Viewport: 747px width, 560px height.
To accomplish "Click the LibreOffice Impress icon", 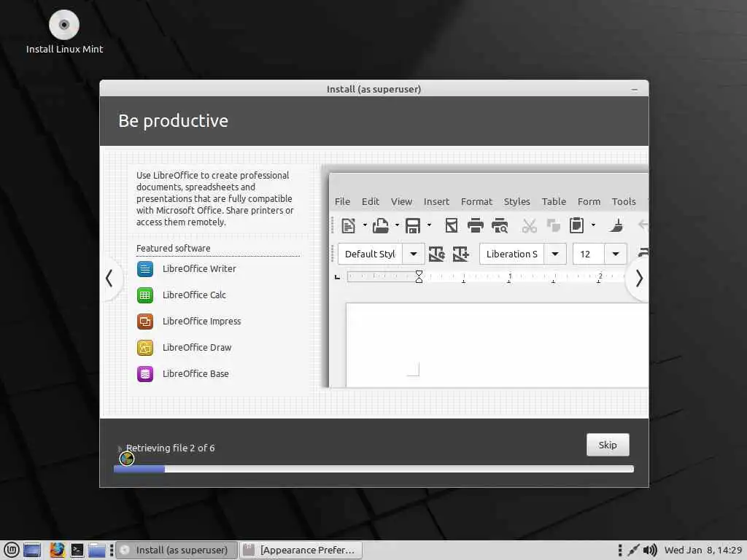I will coord(145,322).
